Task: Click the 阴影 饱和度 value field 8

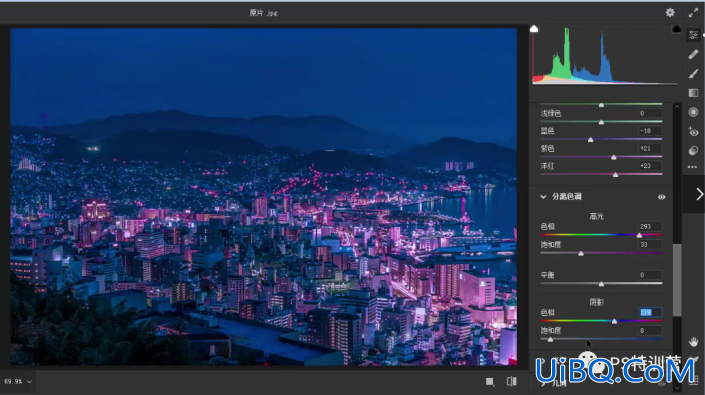Action: pyautogui.click(x=650, y=330)
